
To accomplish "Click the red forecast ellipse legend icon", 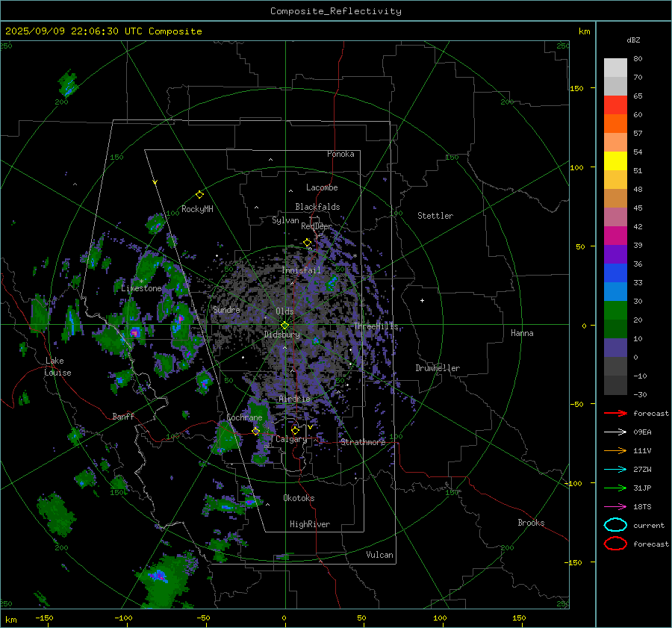I will 615,544.
